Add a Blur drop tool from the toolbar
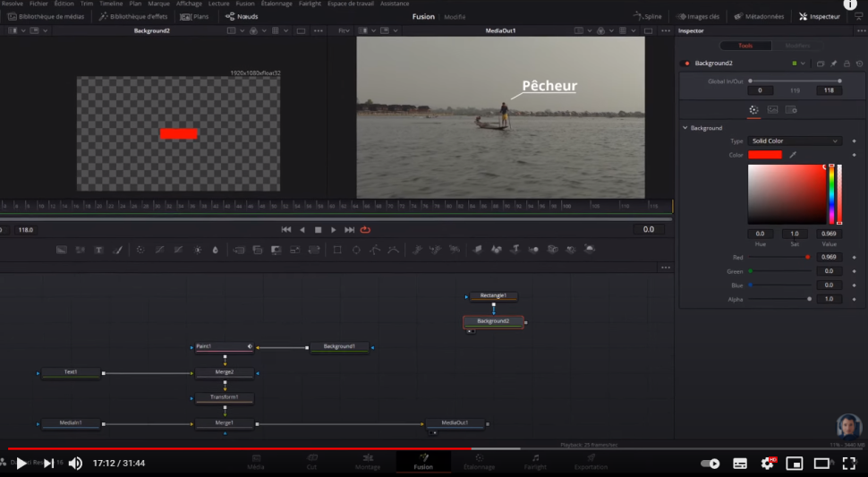 [216, 250]
